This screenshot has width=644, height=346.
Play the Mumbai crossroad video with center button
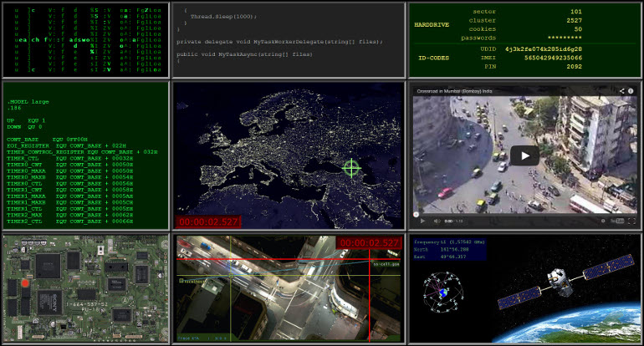525,156
